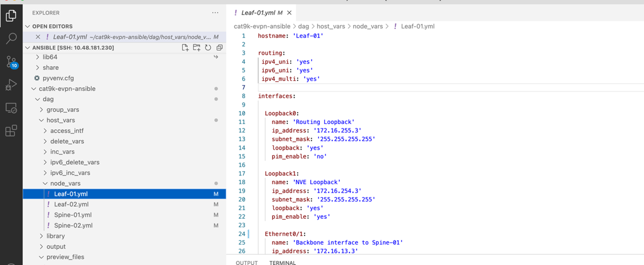
Task: Click New Folder icon in ANSIBLE header
Action: pyautogui.click(x=197, y=48)
